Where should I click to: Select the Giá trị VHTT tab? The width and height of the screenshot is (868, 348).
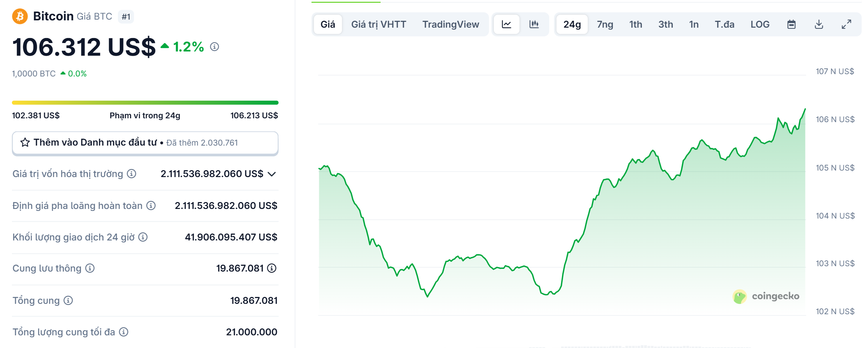pyautogui.click(x=379, y=25)
